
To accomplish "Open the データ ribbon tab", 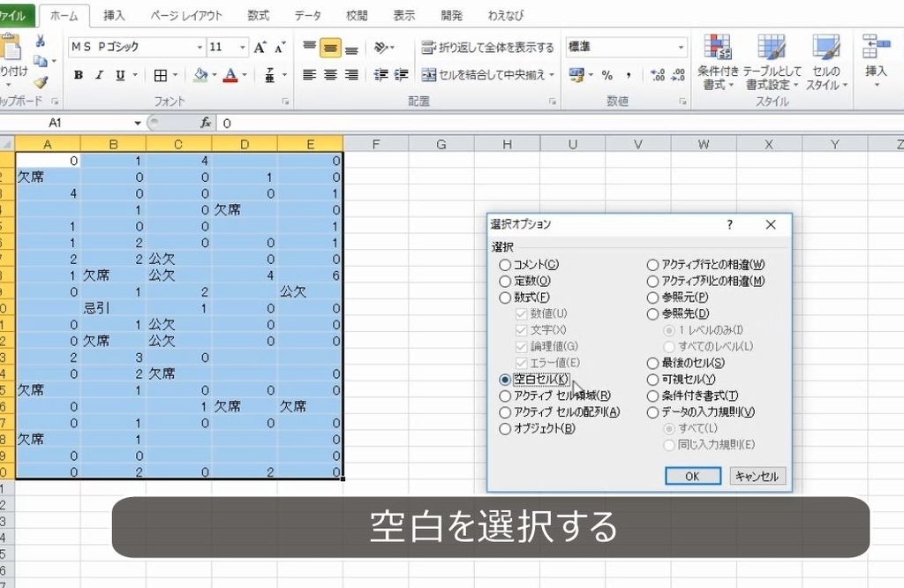I will tap(307, 15).
